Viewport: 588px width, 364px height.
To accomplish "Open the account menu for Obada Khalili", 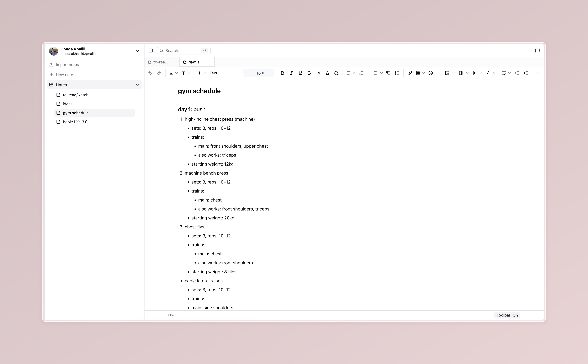I will point(137,51).
